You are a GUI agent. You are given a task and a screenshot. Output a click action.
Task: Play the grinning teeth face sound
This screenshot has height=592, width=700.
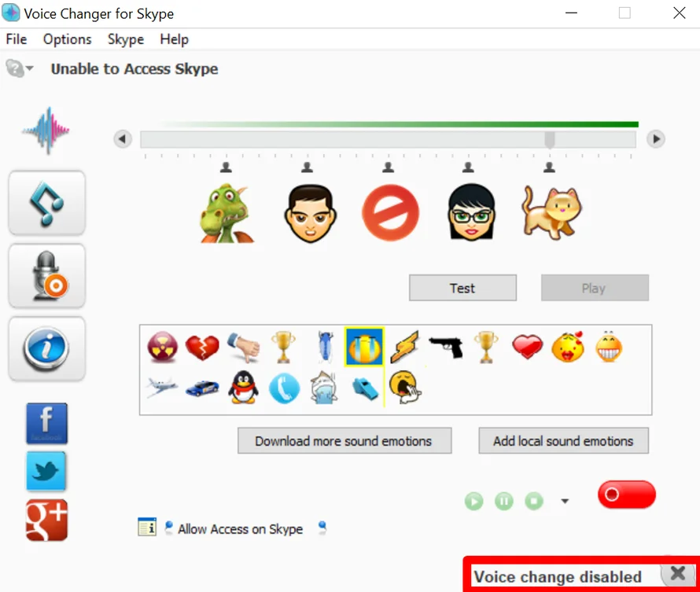[609, 347]
